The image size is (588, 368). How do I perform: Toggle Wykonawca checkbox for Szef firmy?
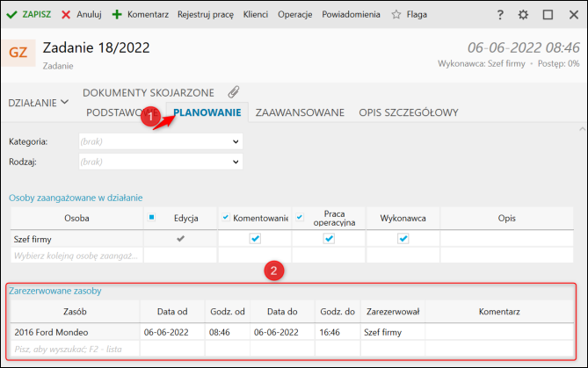tap(403, 238)
